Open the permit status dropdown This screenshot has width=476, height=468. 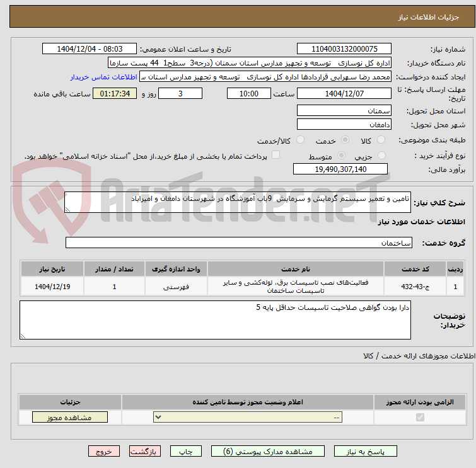tap(248, 417)
